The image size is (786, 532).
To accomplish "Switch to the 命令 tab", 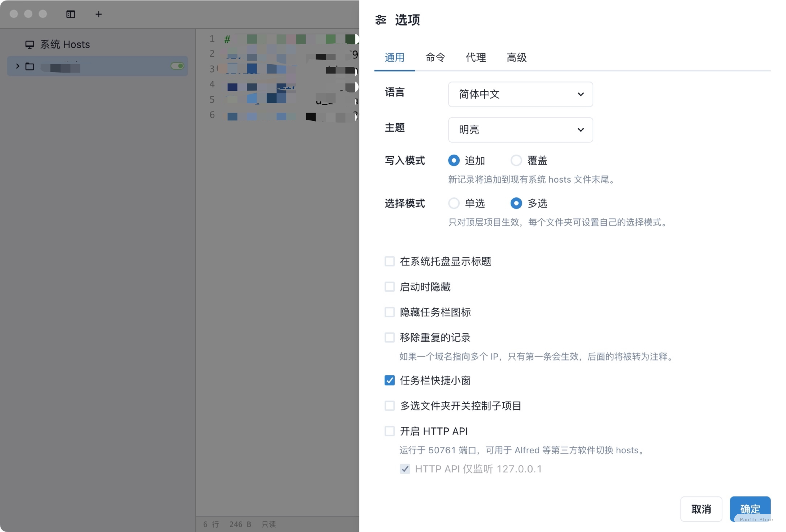I will (435, 58).
